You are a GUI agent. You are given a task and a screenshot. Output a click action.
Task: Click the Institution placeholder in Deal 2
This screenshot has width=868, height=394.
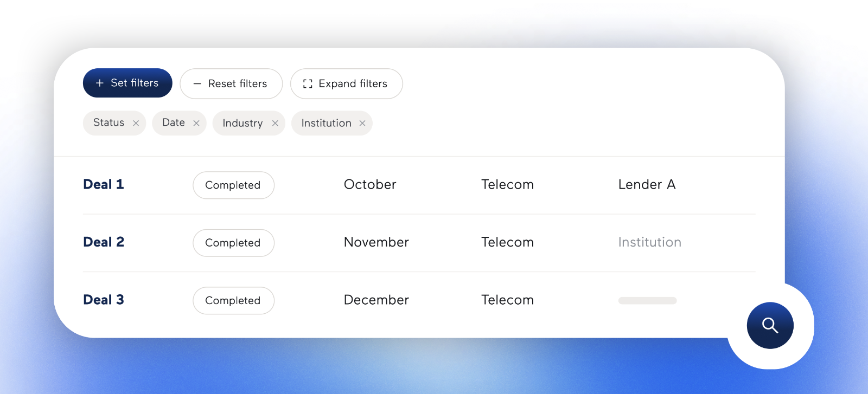tap(650, 242)
